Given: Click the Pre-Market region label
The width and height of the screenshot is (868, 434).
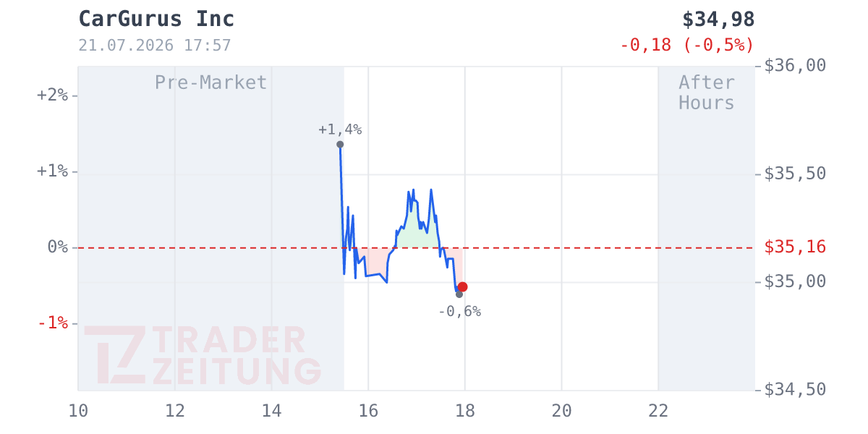Looking at the screenshot, I should click(210, 82).
